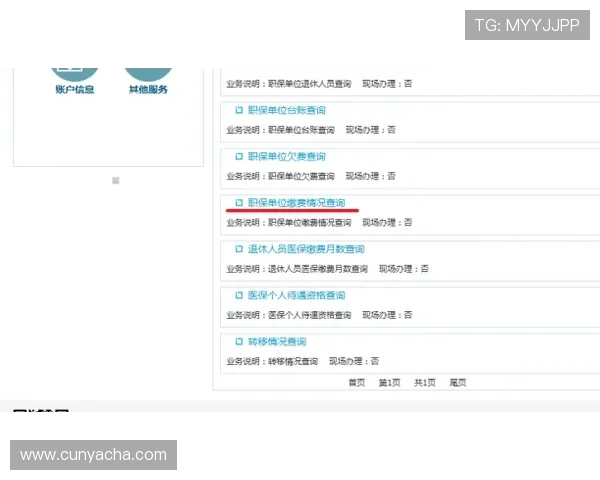Click icon beside 职保单位缴费情况查询
600x480 pixels.
[x=239, y=202]
